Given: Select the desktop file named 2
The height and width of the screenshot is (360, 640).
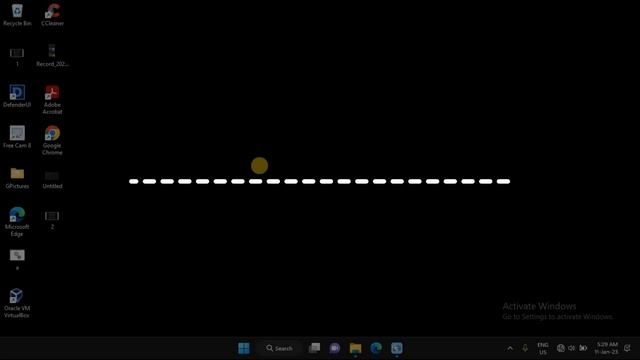Looking at the screenshot, I should point(52,220).
